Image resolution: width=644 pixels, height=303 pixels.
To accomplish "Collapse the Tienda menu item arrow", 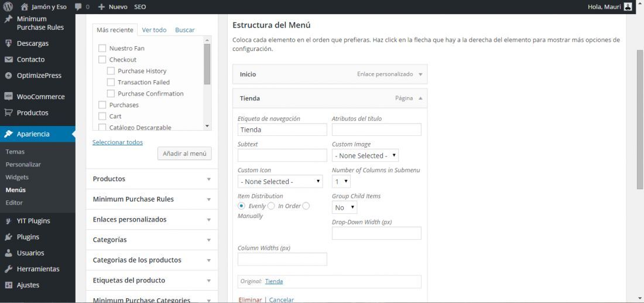I will (x=420, y=98).
